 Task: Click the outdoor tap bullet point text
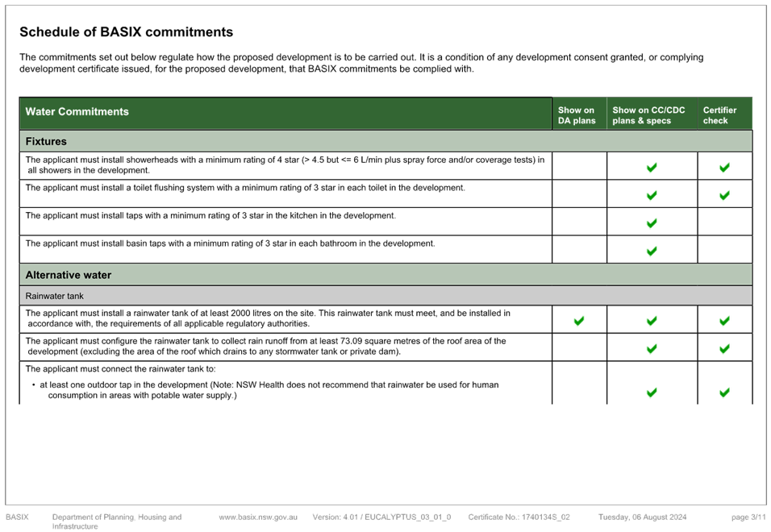(x=265, y=390)
